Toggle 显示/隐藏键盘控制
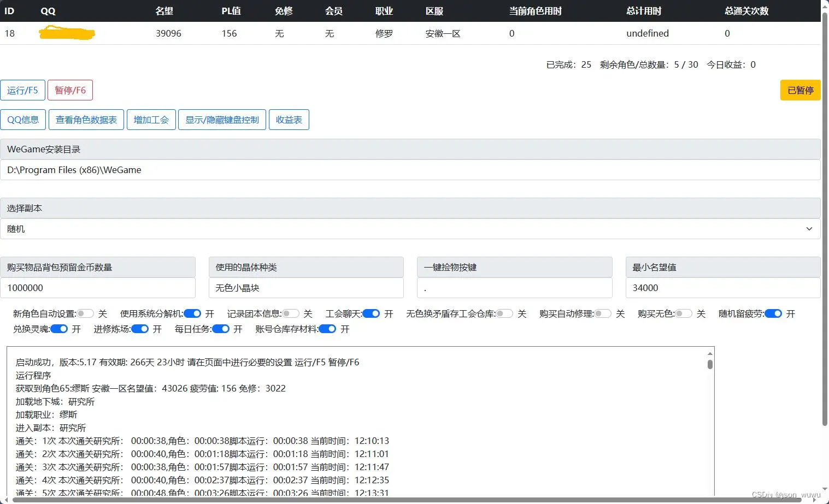 pyautogui.click(x=222, y=120)
